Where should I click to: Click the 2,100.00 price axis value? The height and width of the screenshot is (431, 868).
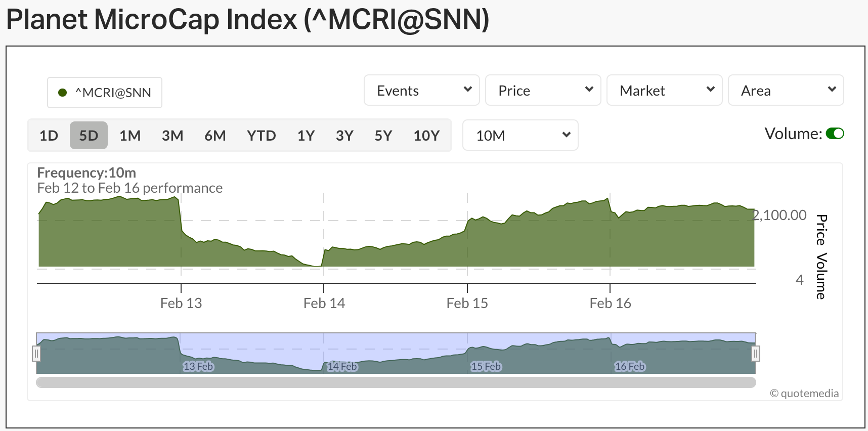click(x=780, y=215)
